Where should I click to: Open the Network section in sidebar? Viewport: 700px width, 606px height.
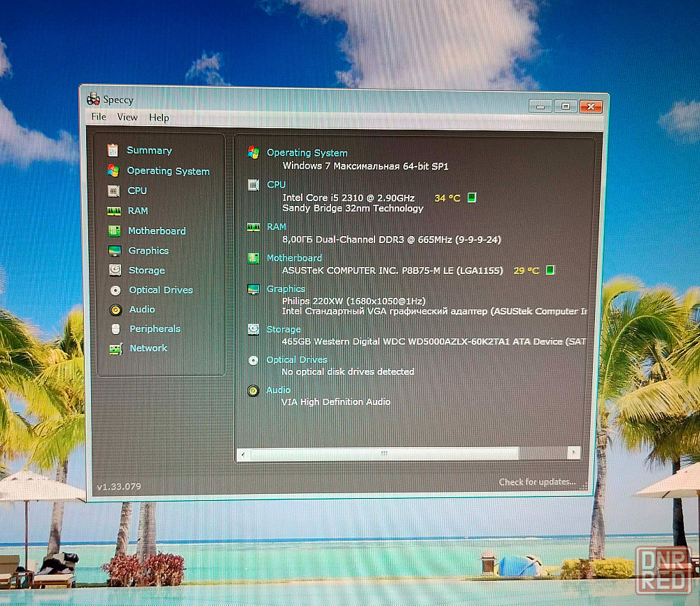(148, 348)
